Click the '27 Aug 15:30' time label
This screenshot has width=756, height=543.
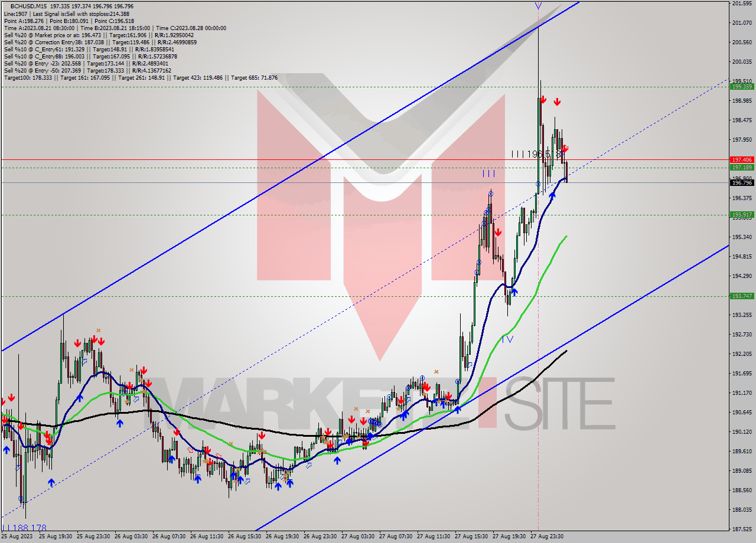[x=471, y=537]
